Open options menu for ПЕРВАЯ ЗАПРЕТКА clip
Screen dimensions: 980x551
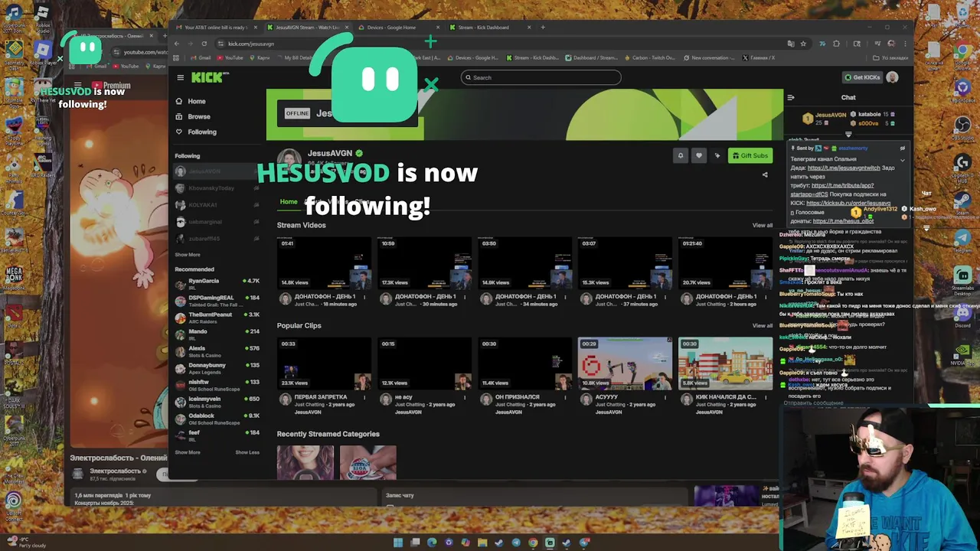click(x=364, y=397)
